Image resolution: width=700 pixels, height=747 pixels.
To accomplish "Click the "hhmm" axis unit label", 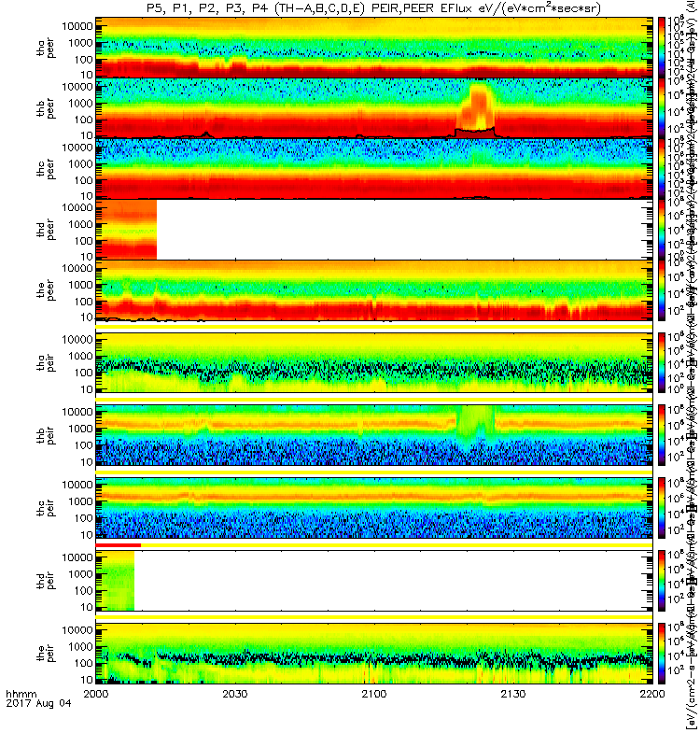I will pos(21,694).
